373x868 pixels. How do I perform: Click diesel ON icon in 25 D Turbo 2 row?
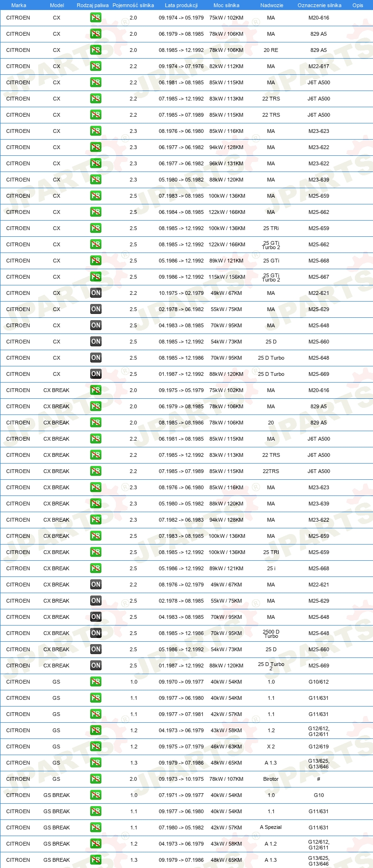coord(96,666)
